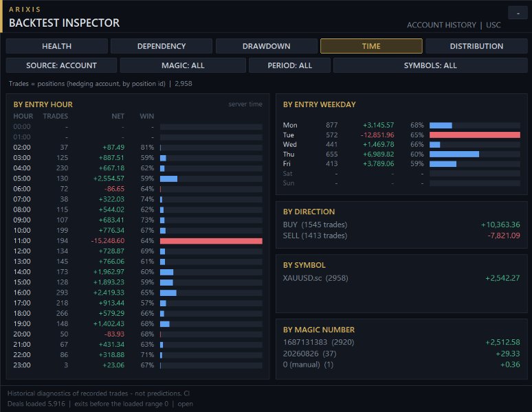The image size is (532, 412).
Task: Open the HEALTH tab
Action: (56, 46)
